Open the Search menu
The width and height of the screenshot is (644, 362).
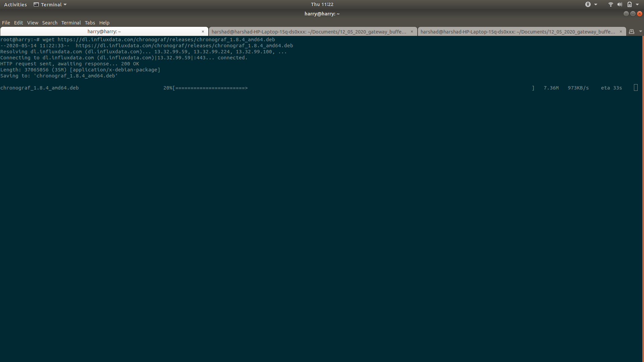50,23
